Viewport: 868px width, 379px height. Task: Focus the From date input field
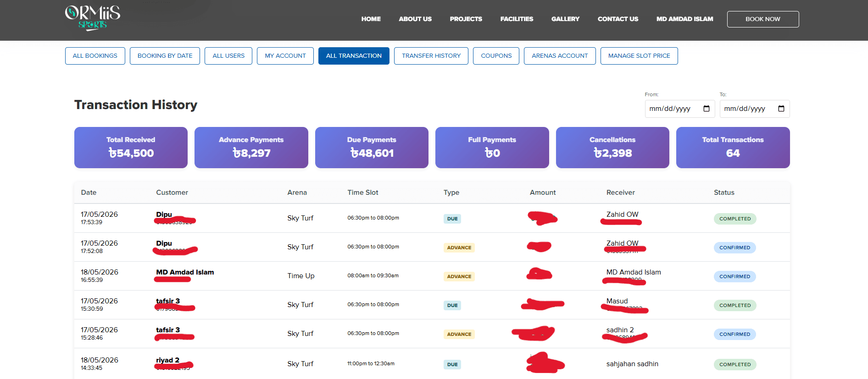(x=680, y=109)
